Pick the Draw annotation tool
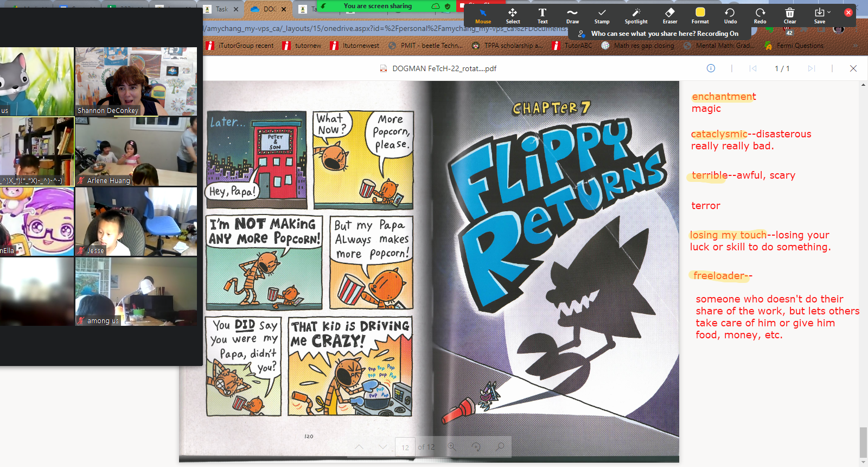This screenshot has width=868, height=467. (x=572, y=16)
